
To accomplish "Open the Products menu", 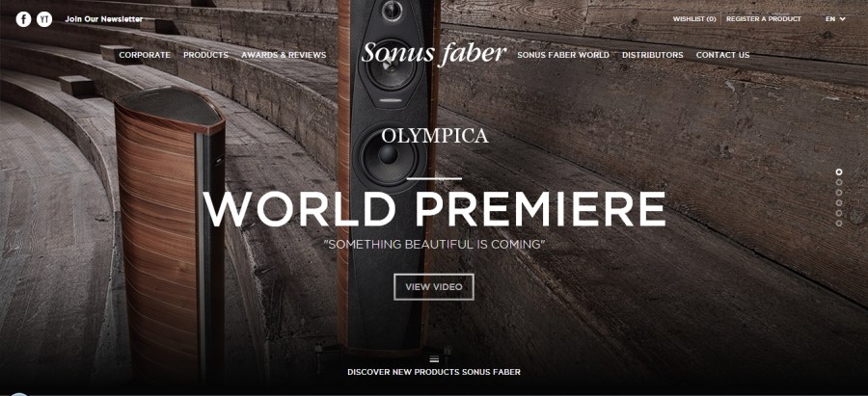I will pos(206,55).
